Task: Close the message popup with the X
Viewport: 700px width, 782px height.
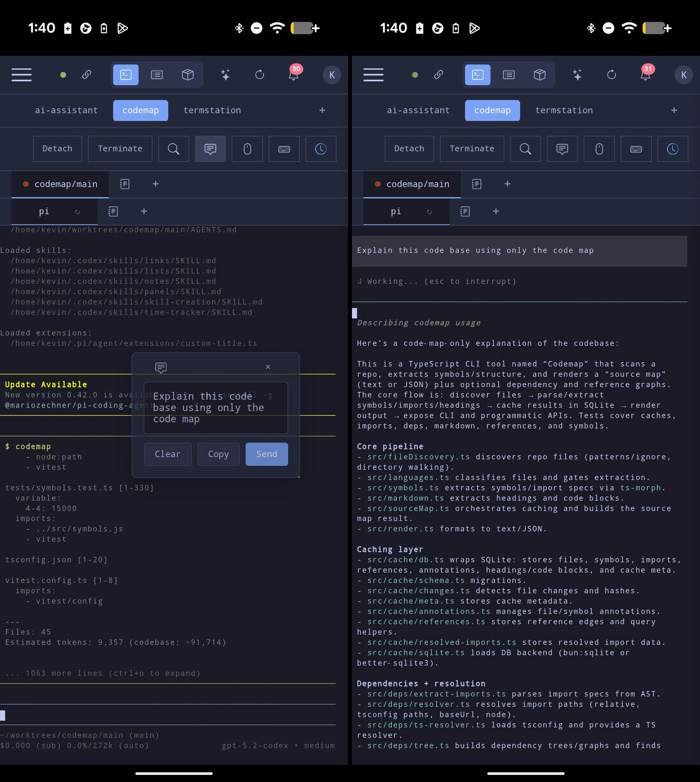Action: point(268,367)
